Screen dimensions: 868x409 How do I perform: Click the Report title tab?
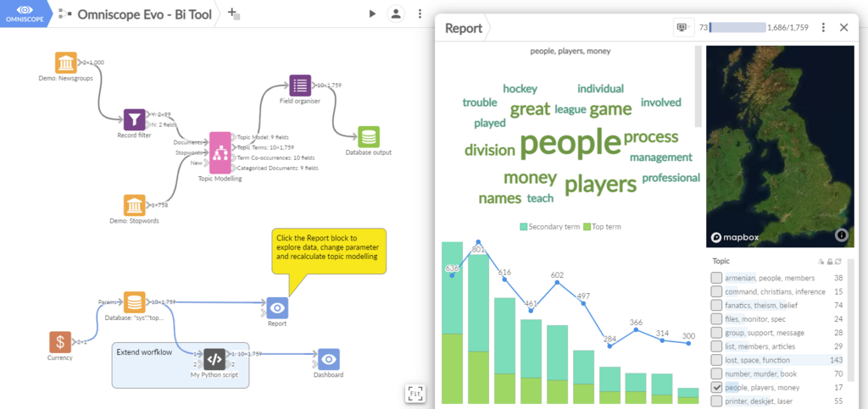coord(464,28)
